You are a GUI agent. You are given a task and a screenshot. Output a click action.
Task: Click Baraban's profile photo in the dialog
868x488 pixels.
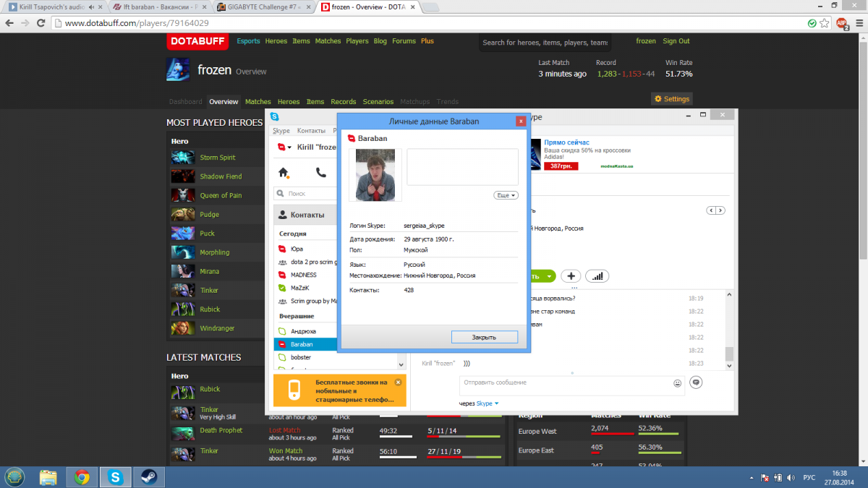[x=375, y=175]
